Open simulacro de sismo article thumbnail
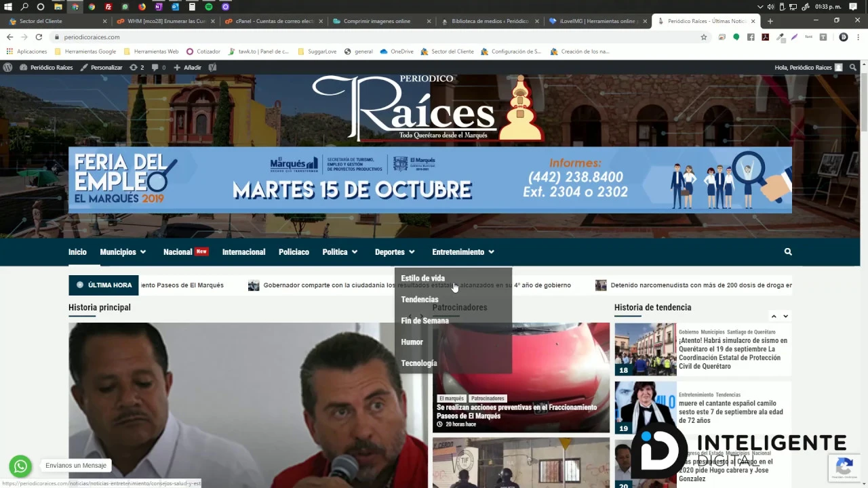This screenshot has width=868, height=488. click(x=646, y=349)
